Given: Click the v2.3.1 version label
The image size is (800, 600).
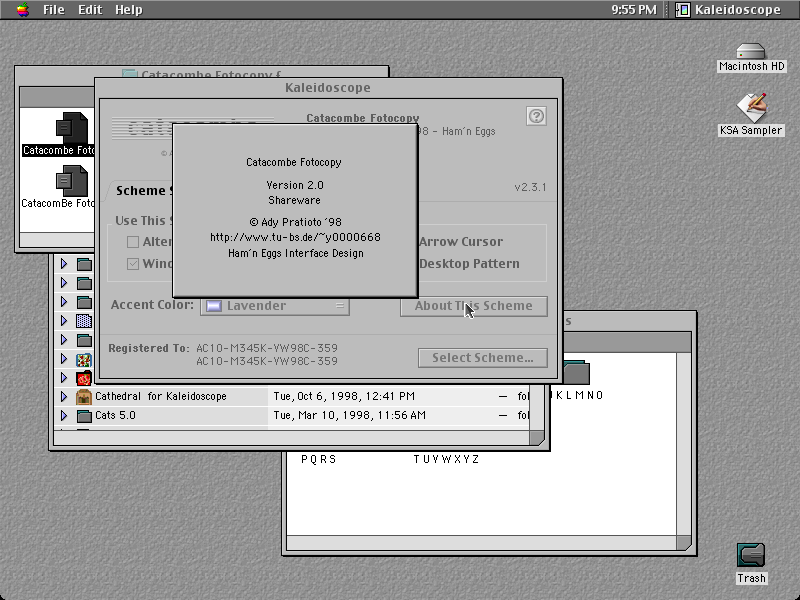Looking at the screenshot, I should click(530, 187).
